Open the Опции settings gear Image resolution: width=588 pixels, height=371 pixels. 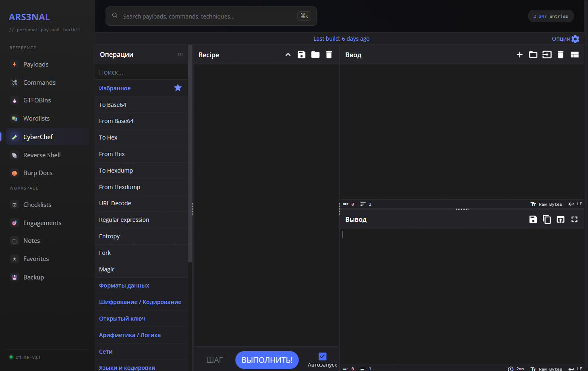point(576,39)
